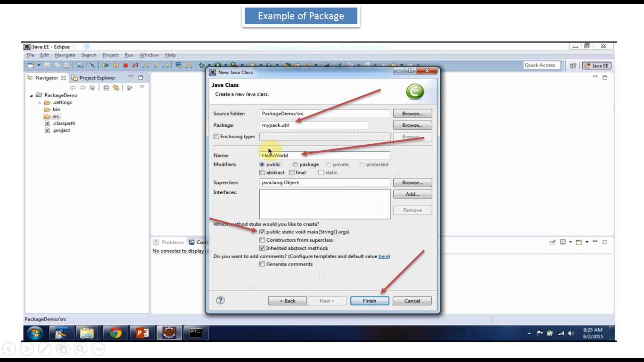Click the green Resume debug icon
This screenshot has height=362, width=644.
tap(106, 66)
